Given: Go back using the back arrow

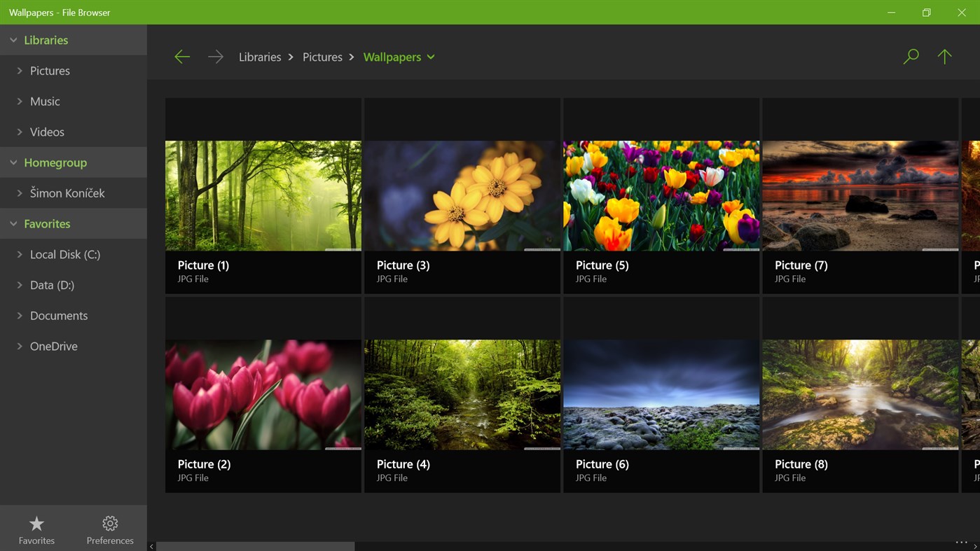Looking at the screenshot, I should point(182,56).
